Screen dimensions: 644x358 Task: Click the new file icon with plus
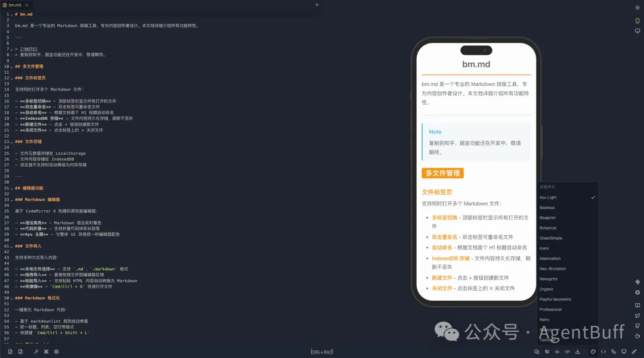pos(20,351)
